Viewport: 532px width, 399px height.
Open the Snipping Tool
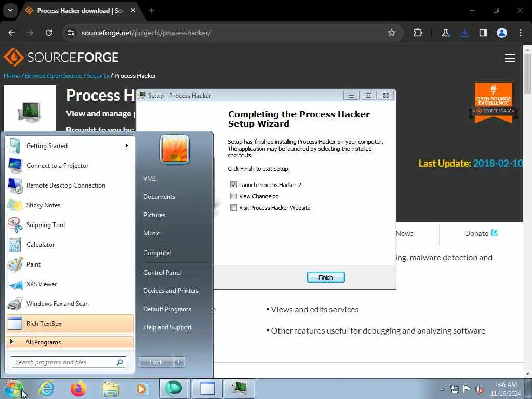point(70,225)
